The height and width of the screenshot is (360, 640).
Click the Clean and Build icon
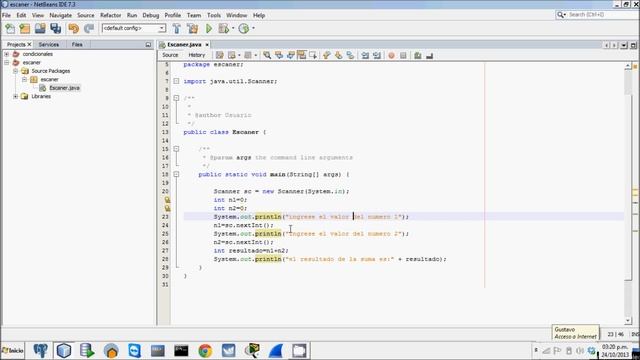[x=192, y=28]
